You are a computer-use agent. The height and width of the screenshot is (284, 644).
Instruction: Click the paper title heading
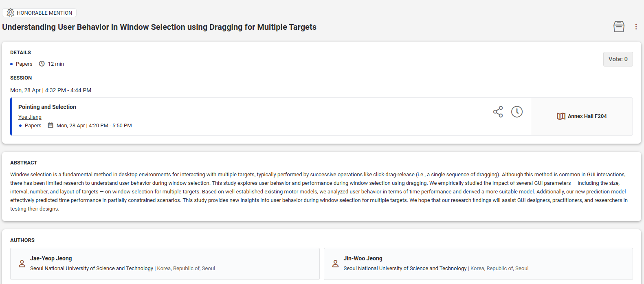[x=159, y=27]
